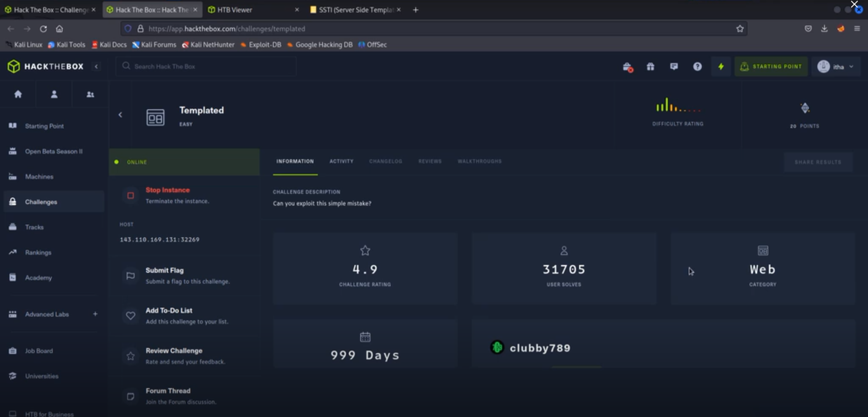The image size is (868, 417).
Task: Select Challenges in the sidebar
Action: 53,201
